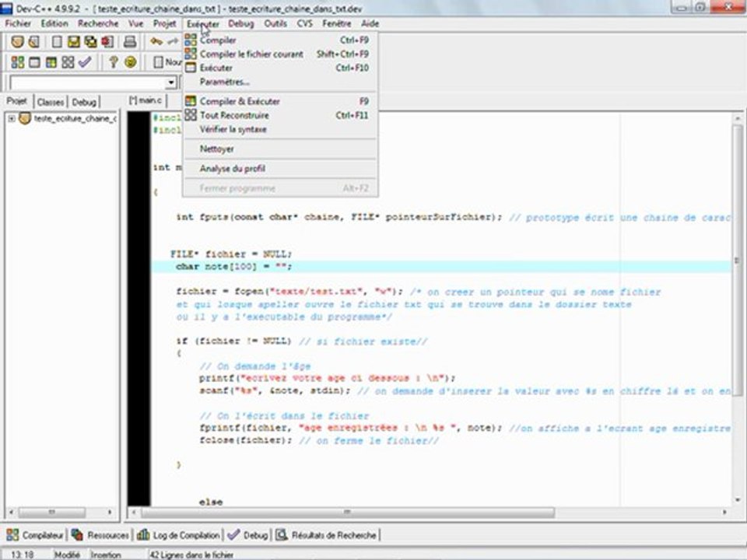This screenshot has height=560, width=747.
Task: Choose Analyse du profil menu entry
Action: coord(280,169)
